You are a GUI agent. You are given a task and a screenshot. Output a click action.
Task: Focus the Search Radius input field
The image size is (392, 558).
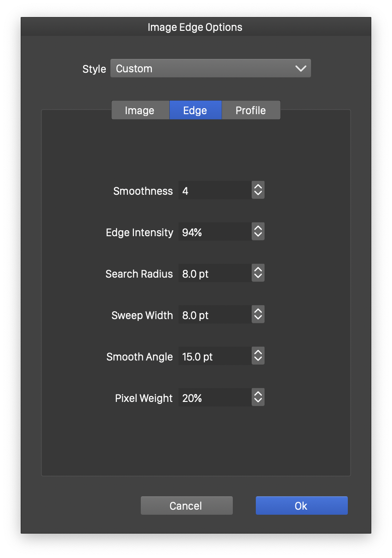tap(215, 274)
